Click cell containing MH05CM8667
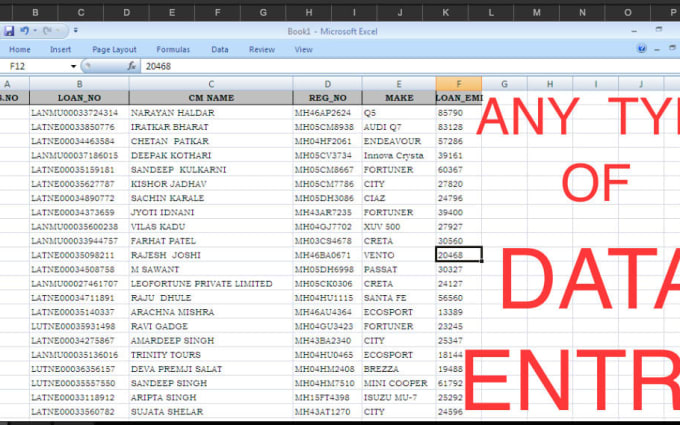Image resolution: width=680 pixels, height=425 pixels. click(327, 170)
